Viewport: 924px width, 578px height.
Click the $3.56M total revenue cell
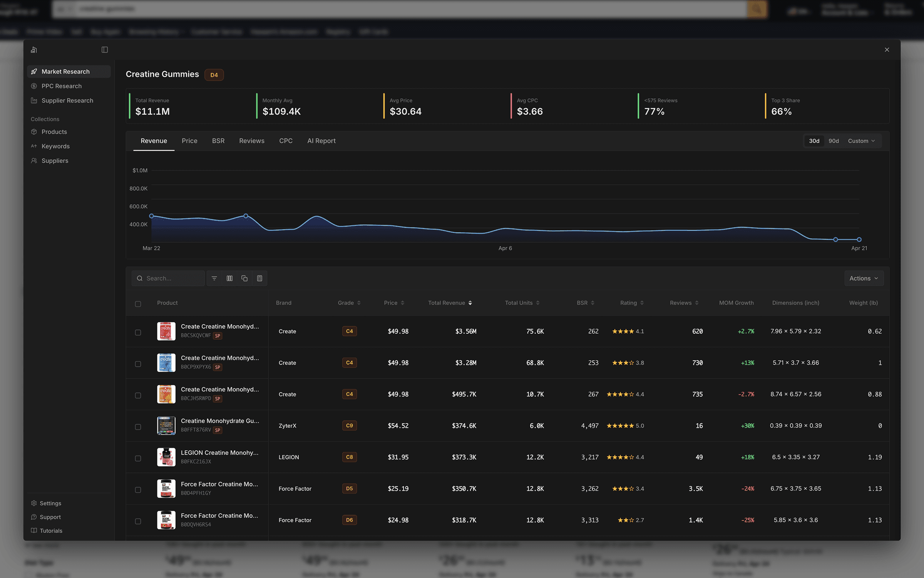point(466,331)
